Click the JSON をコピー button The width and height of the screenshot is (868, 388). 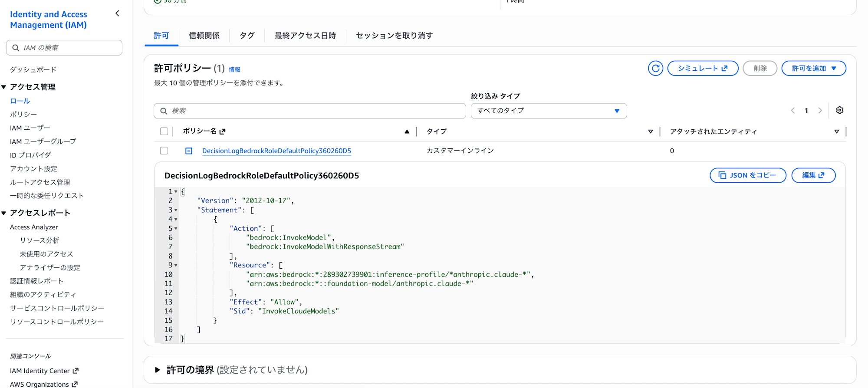(x=748, y=175)
